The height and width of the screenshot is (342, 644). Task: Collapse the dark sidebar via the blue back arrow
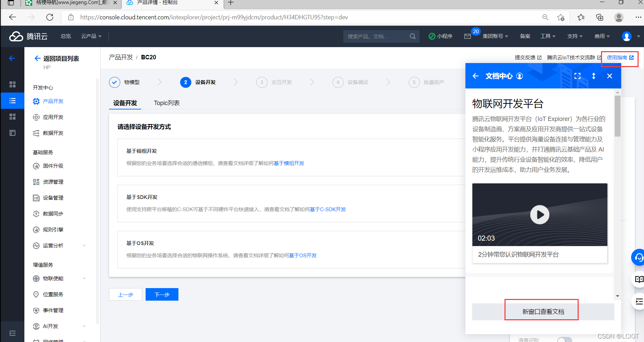12,58
